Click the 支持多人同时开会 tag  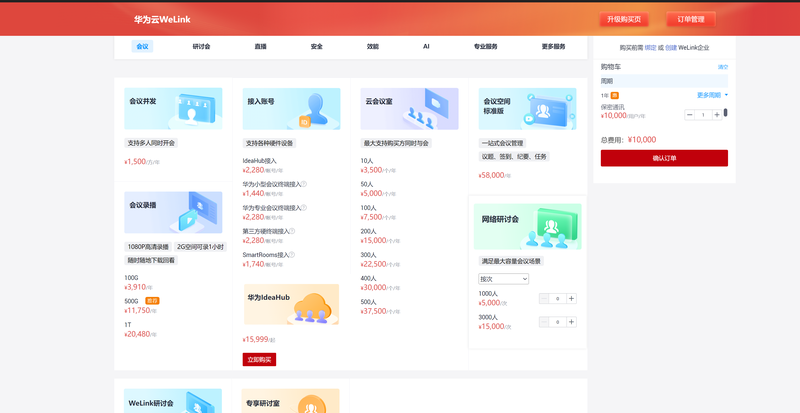pyautogui.click(x=151, y=143)
